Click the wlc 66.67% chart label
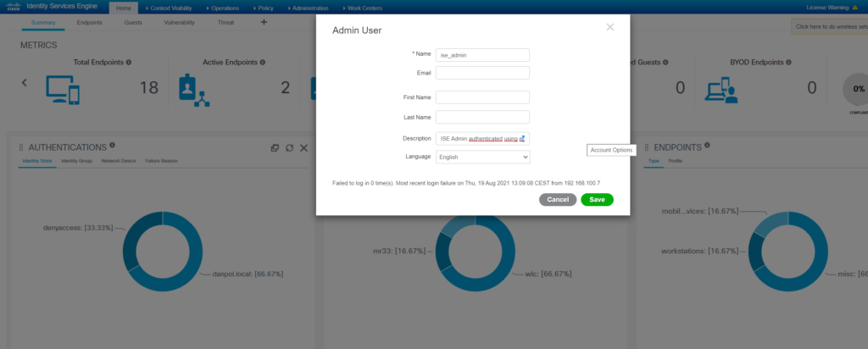 (x=548, y=274)
